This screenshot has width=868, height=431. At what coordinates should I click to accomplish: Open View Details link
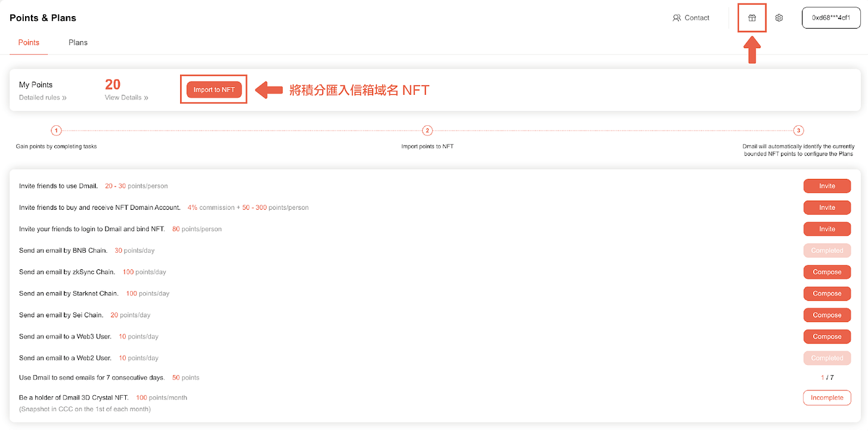[x=126, y=97]
